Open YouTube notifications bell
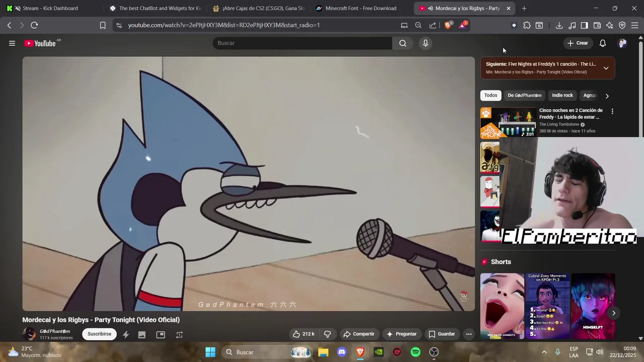 [x=603, y=43]
